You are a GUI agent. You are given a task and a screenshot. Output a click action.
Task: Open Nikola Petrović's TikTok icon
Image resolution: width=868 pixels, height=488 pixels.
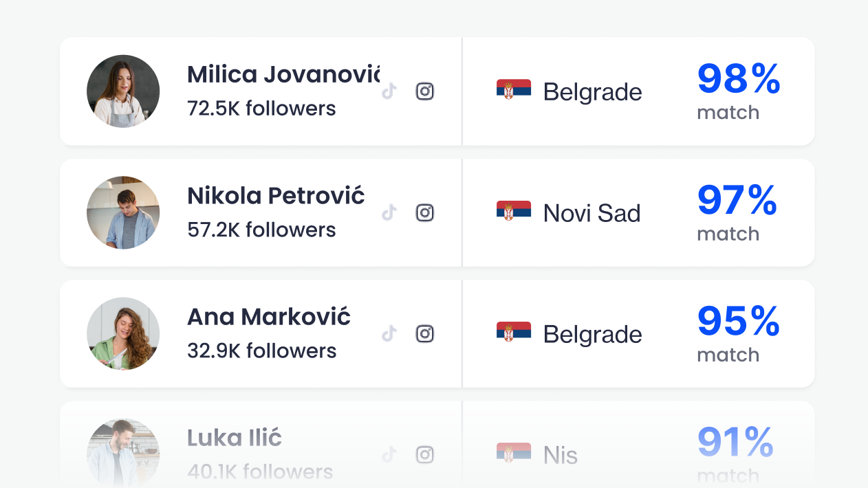pos(389,212)
